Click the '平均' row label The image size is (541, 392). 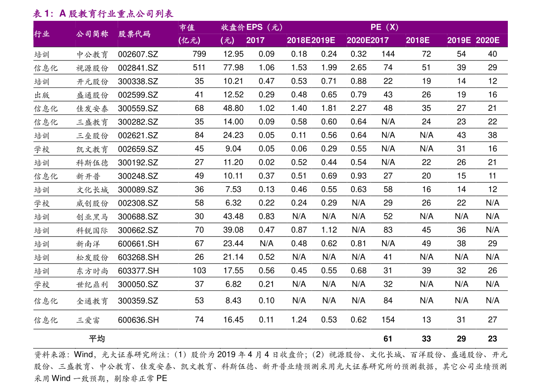coord(97,339)
